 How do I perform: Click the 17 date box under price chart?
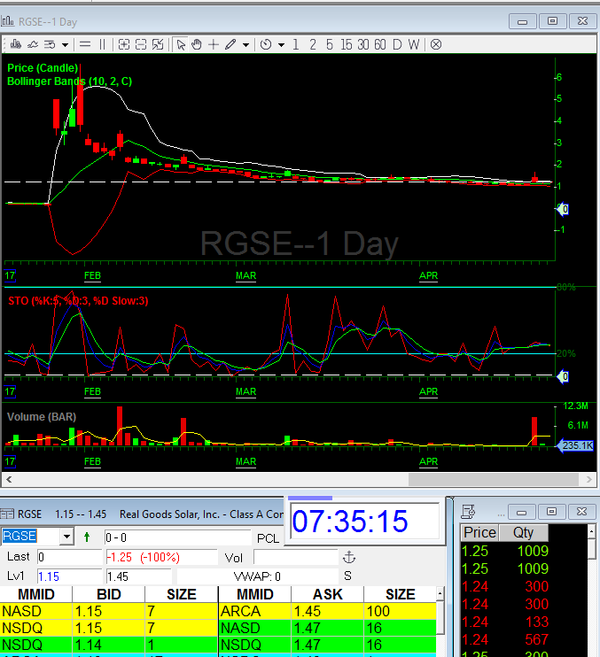click(x=10, y=276)
